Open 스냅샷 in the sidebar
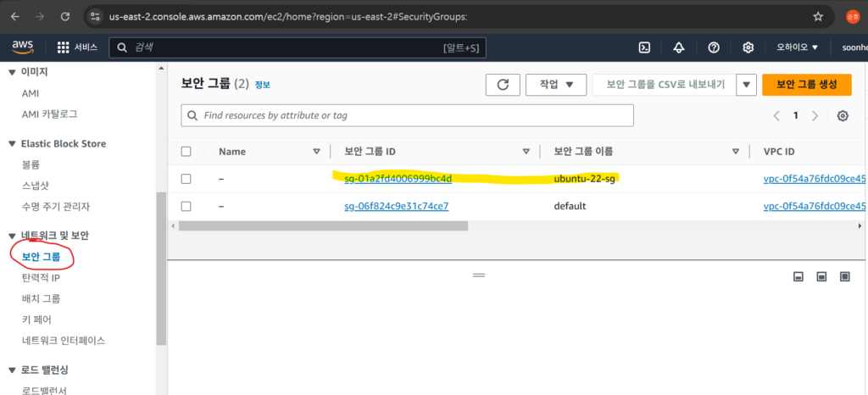 click(x=35, y=186)
